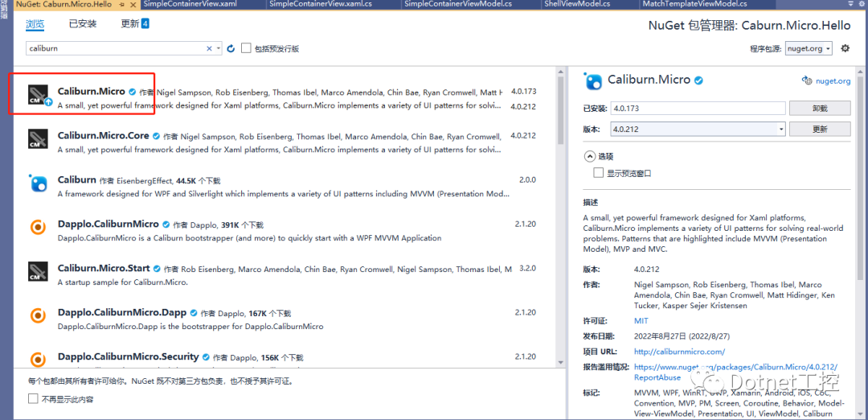Open package source nuget.org dropdown
This screenshot has width=868, height=420.
(x=829, y=49)
